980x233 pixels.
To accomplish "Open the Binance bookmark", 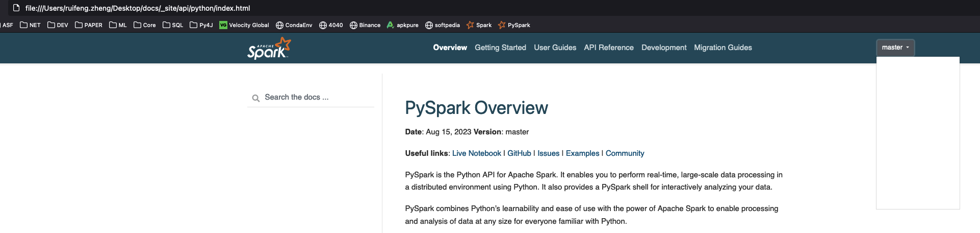I will coord(365,25).
